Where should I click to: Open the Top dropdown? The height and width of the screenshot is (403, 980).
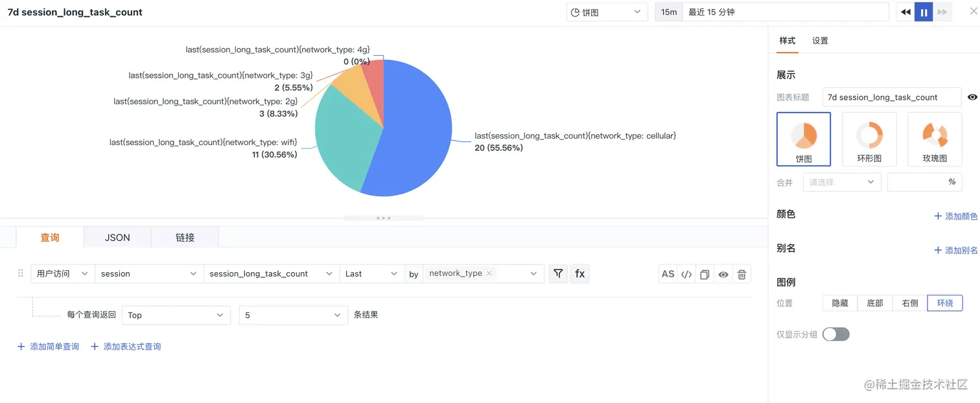point(176,316)
